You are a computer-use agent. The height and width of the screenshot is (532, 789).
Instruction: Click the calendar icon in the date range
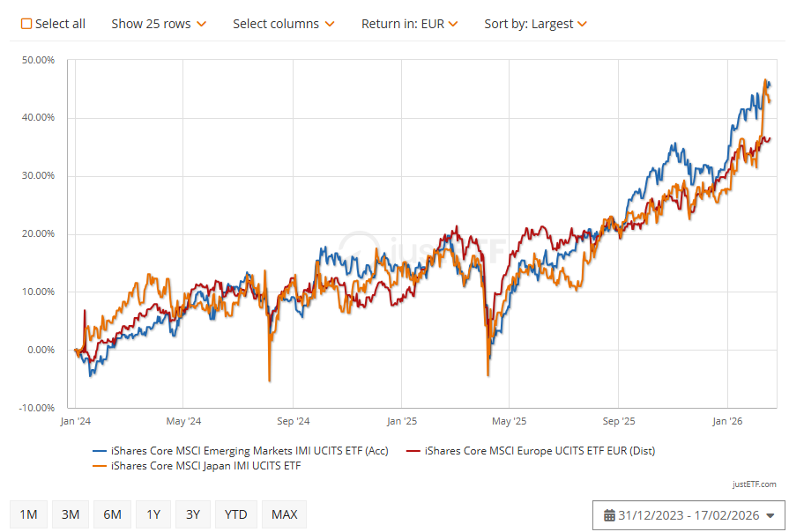pos(609,515)
